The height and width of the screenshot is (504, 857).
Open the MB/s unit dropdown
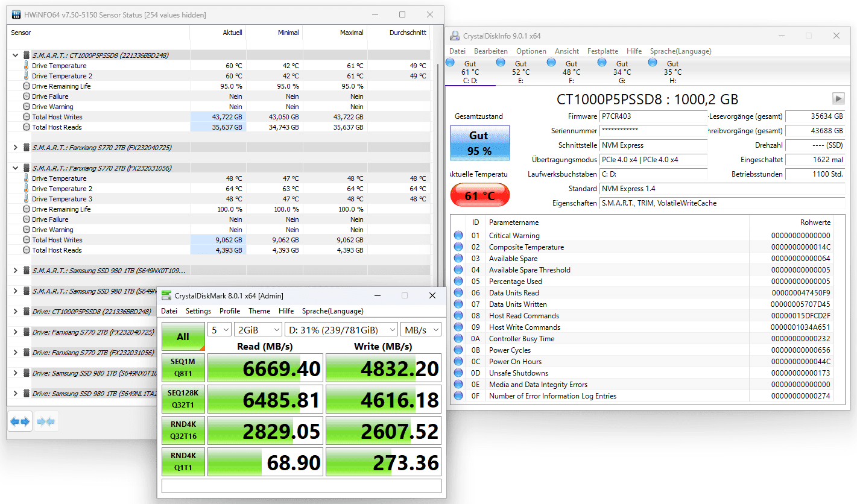point(421,330)
